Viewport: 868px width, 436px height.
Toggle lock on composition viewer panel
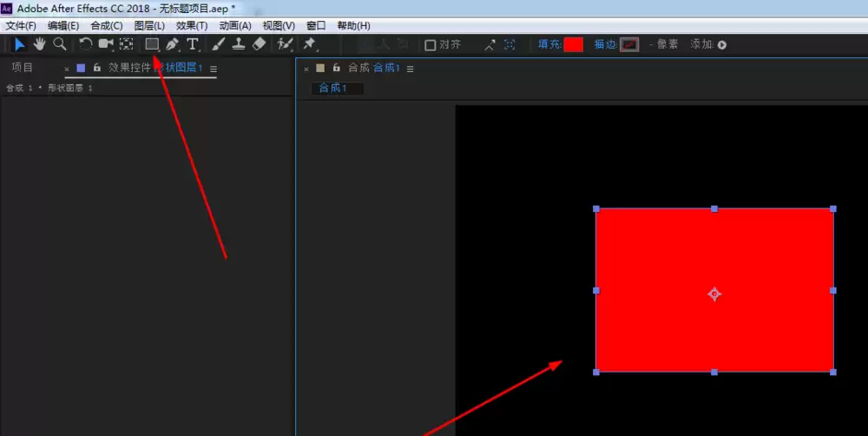pos(336,68)
